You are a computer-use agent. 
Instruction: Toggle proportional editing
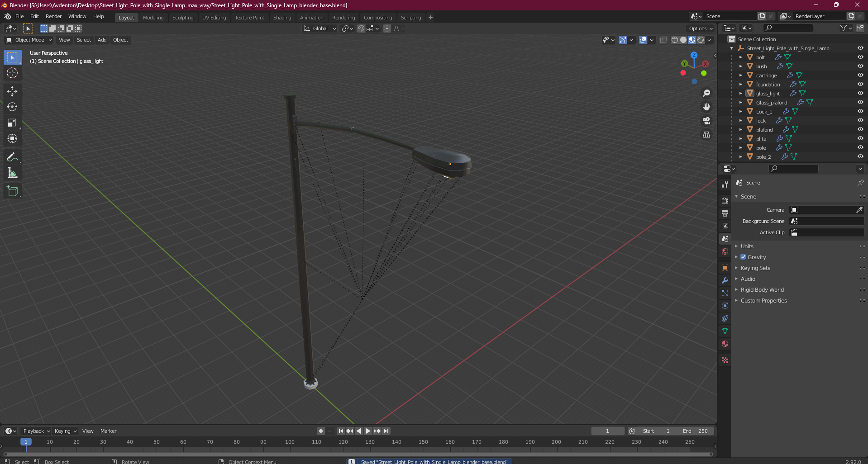(x=387, y=28)
